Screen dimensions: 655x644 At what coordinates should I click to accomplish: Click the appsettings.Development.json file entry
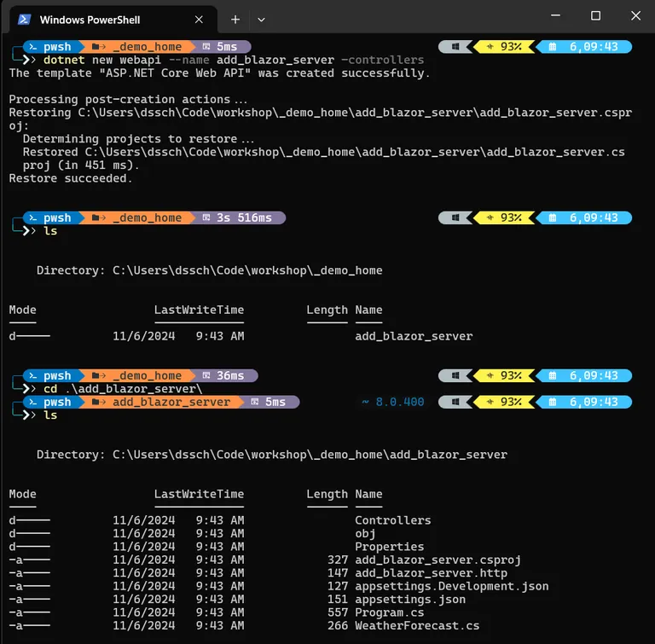(x=451, y=586)
